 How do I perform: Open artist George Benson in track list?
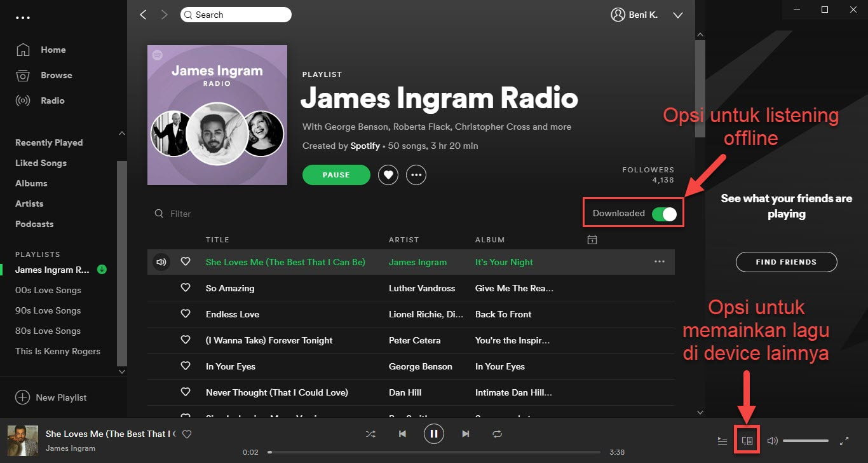point(421,366)
